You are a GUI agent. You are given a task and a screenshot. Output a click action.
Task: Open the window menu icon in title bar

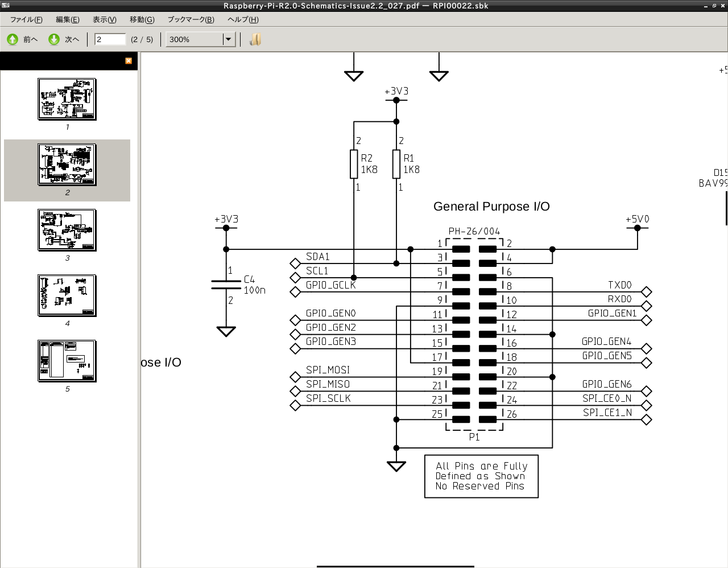[5, 6]
